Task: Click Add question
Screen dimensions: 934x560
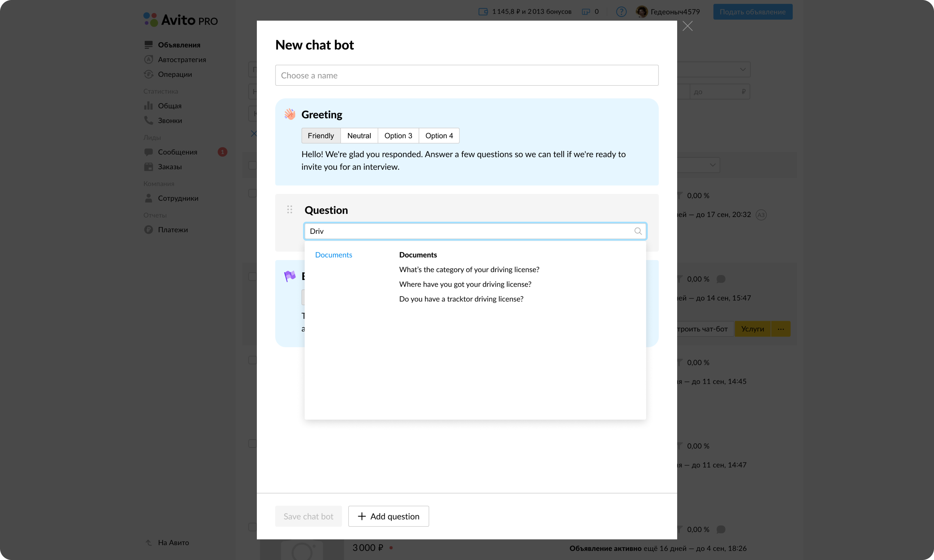Action: coord(388,516)
